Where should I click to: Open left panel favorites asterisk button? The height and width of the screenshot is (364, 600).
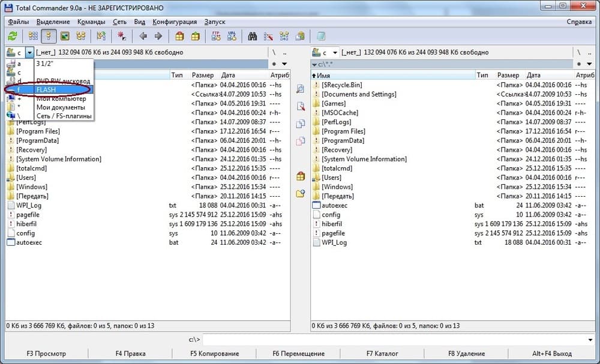click(x=274, y=64)
